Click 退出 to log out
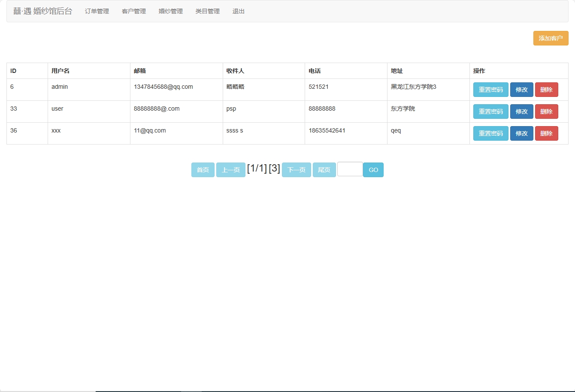The width and height of the screenshot is (575, 392). tap(239, 12)
